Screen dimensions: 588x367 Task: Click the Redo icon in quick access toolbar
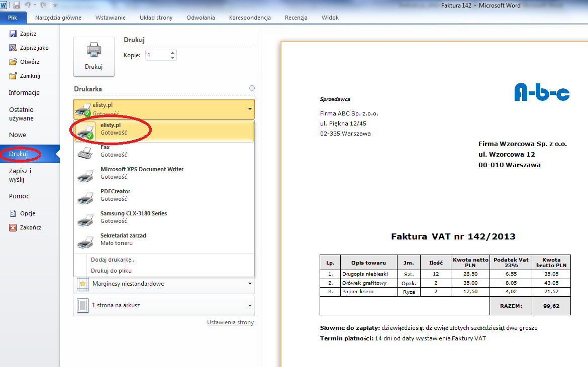43,5
